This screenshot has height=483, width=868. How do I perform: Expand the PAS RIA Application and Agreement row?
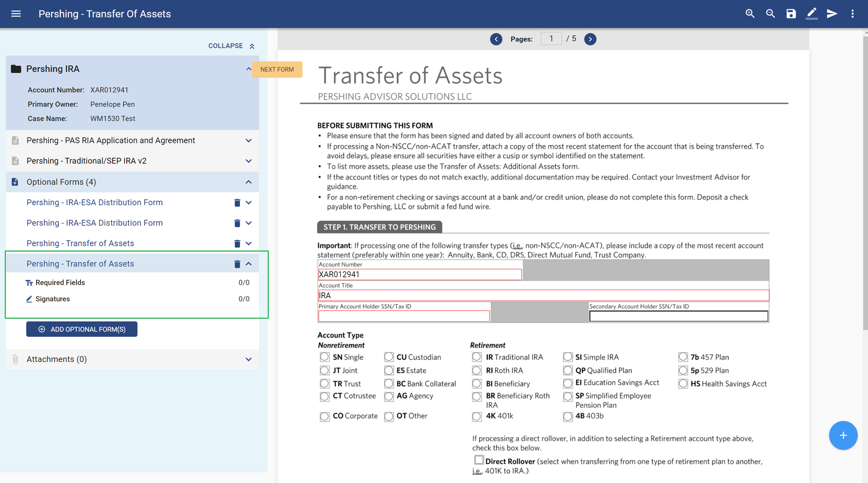(249, 141)
